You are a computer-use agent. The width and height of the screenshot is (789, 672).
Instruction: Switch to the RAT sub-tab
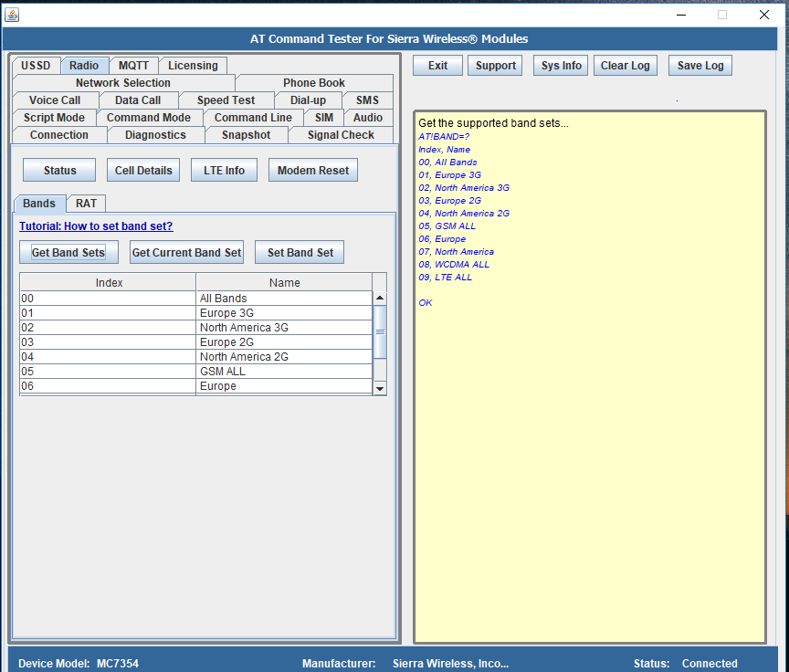point(86,204)
